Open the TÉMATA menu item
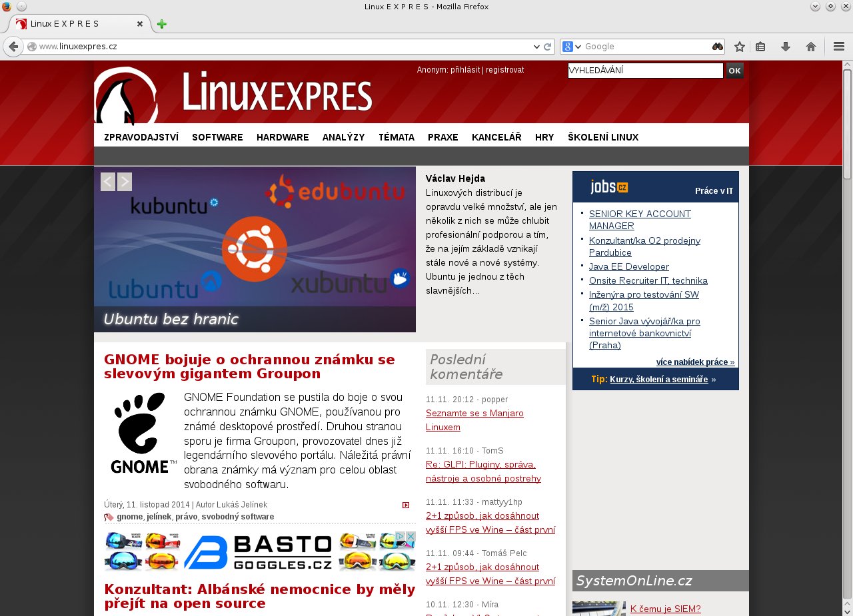 (397, 137)
